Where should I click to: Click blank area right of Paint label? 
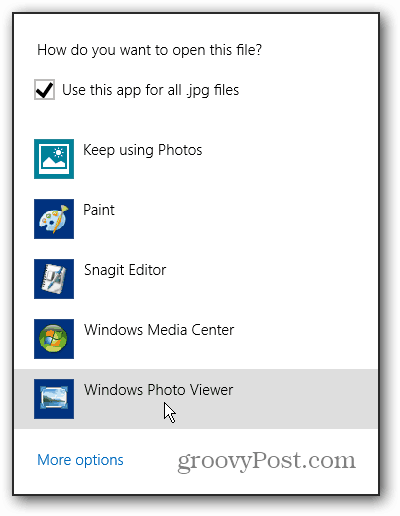click(x=246, y=219)
